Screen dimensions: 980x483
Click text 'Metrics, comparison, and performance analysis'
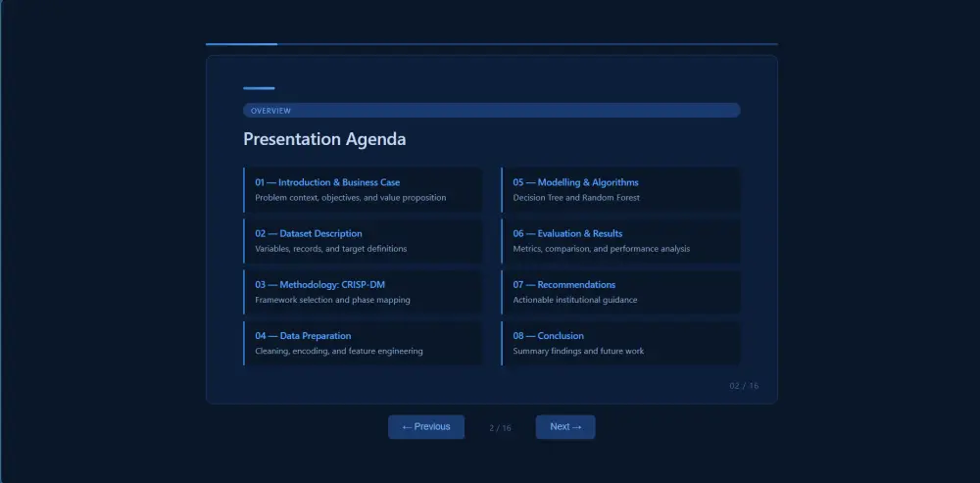click(x=602, y=249)
